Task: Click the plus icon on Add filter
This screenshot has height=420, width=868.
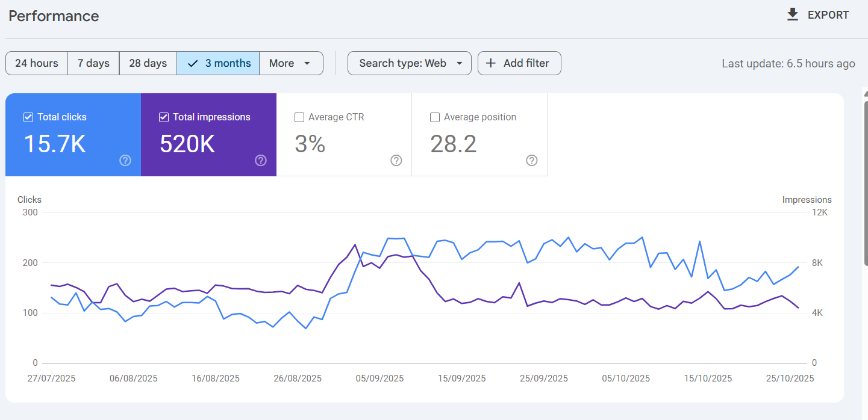Action: pos(491,63)
